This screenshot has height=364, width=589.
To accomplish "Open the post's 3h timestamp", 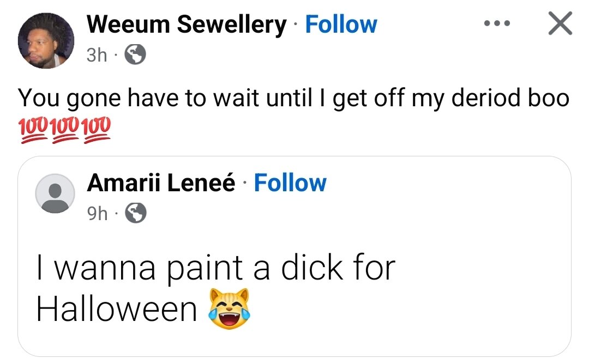I will (97, 54).
